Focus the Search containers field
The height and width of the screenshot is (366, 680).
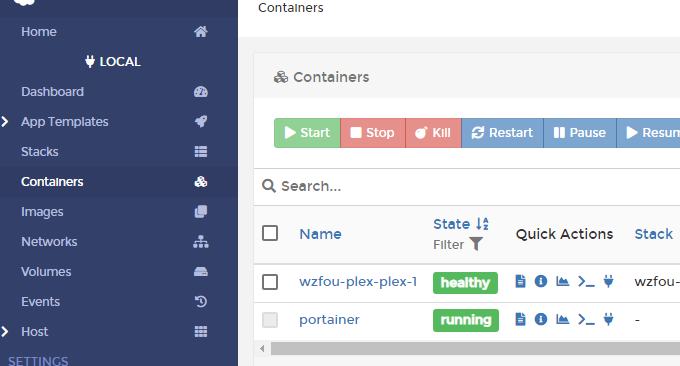[467, 186]
